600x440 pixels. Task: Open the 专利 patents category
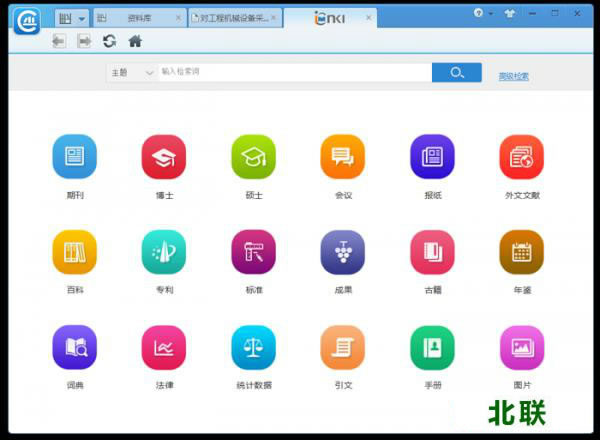click(163, 252)
